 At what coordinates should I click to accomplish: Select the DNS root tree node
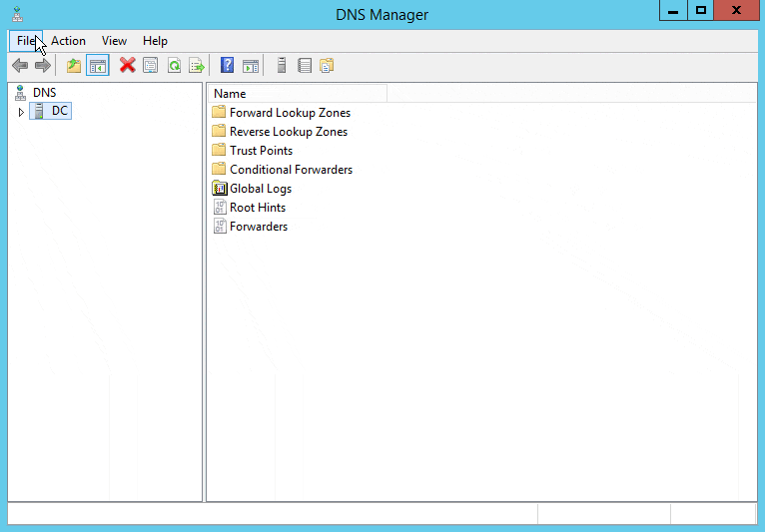tap(44, 93)
